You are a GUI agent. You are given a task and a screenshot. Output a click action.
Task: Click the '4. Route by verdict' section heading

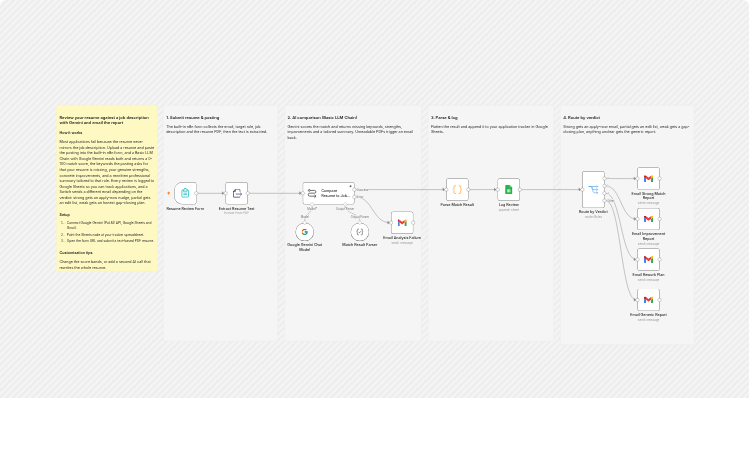pyautogui.click(x=581, y=118)
